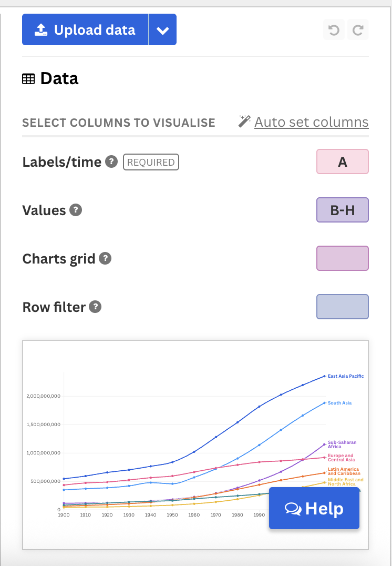Viewport: 392px width, 566px height.
Task: Open the Labels/time column selector showing A
Action: pos(342,161)
